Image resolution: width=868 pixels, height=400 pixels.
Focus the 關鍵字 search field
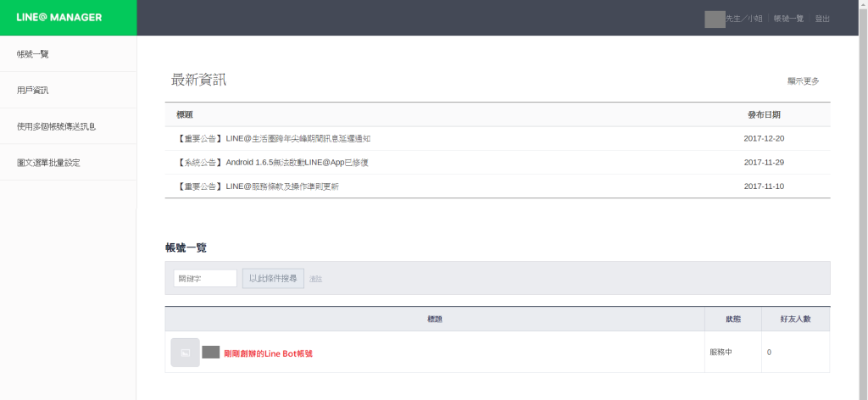(205, 278)
